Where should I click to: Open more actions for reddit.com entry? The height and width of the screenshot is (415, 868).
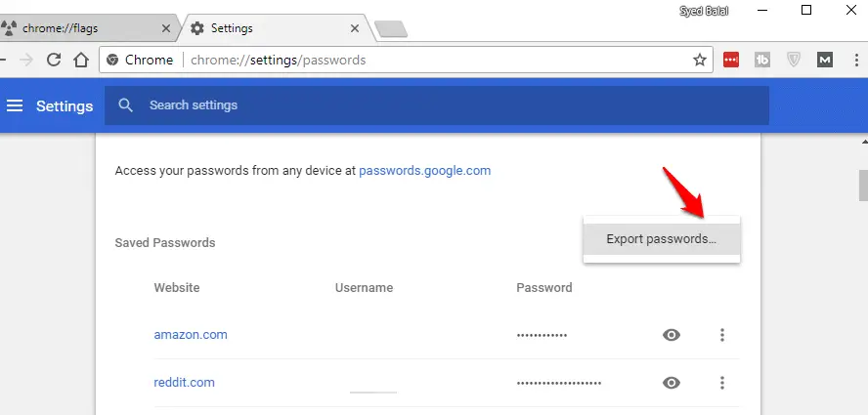[x=721, y=383]
